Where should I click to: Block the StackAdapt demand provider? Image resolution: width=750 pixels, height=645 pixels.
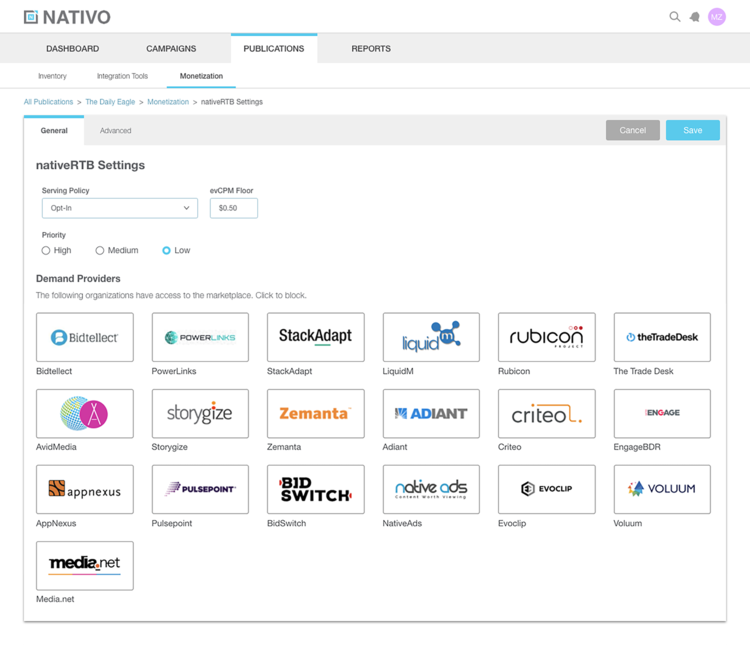tap(316, 337)
